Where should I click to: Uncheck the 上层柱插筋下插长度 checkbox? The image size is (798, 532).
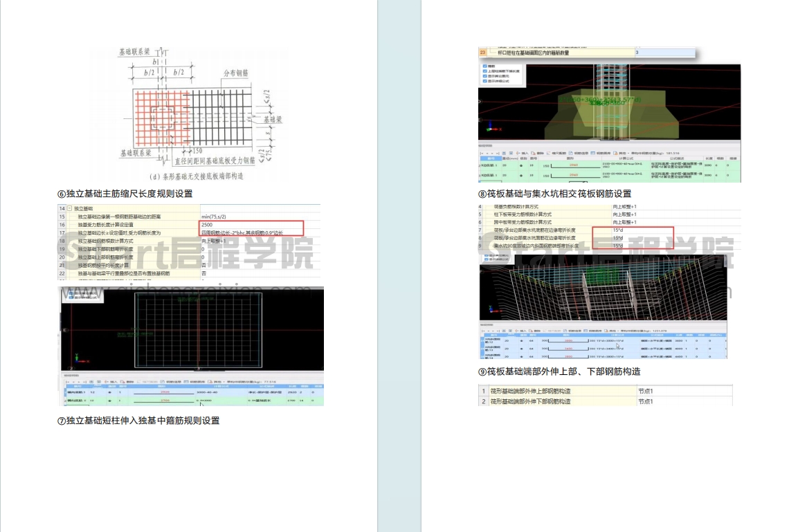click(x=484, y=72)
